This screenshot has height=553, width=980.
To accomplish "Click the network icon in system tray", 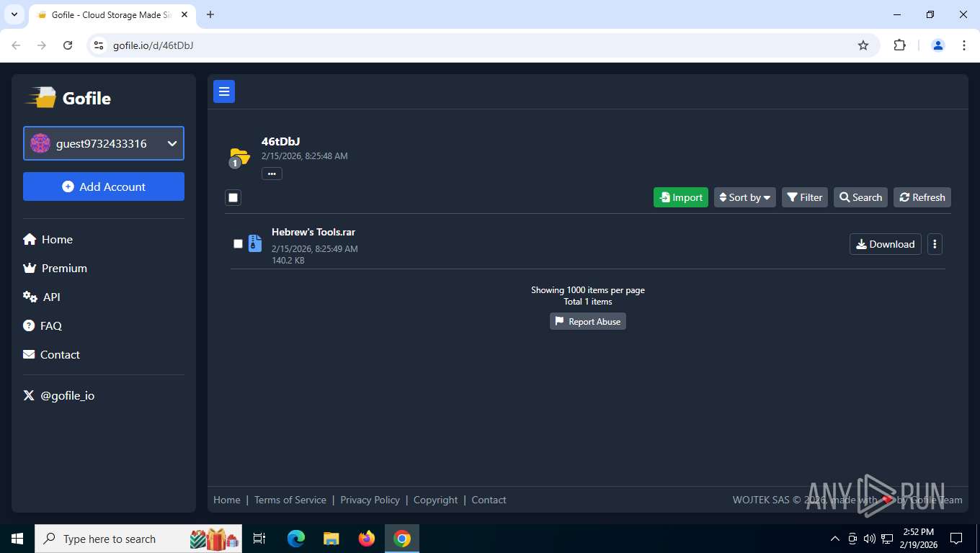I will coord(887,539).
